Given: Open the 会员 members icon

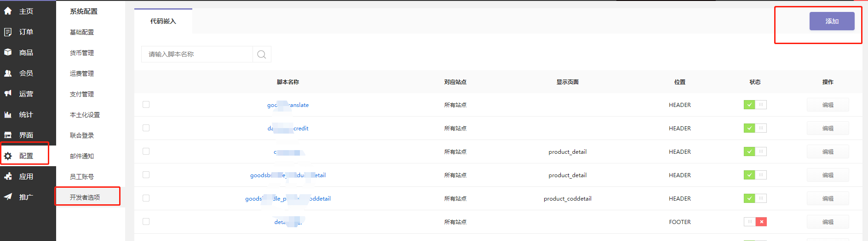Looking at the screenshot, I should coord(8,73).
